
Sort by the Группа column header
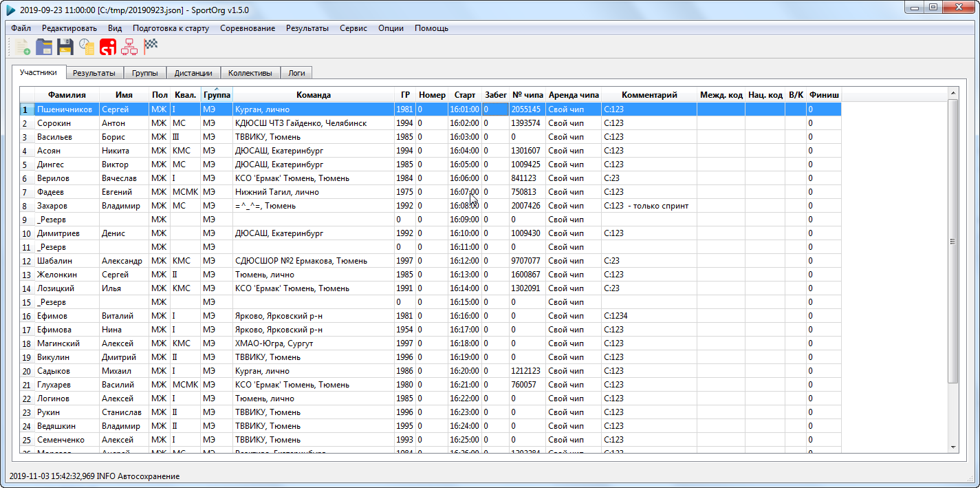[x=217, y=95]
